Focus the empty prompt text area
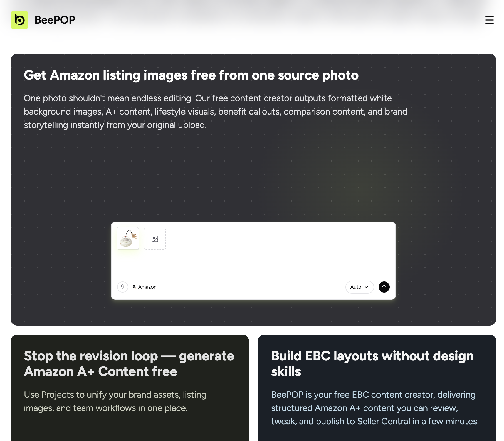The width and height of the screenshot is (504, 441). coord(253,264)
